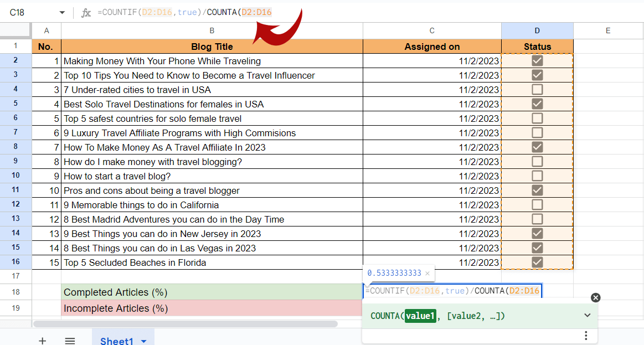Open the Name box dropdown arrow
644x345 pixels.
click(x=62, y=13)
